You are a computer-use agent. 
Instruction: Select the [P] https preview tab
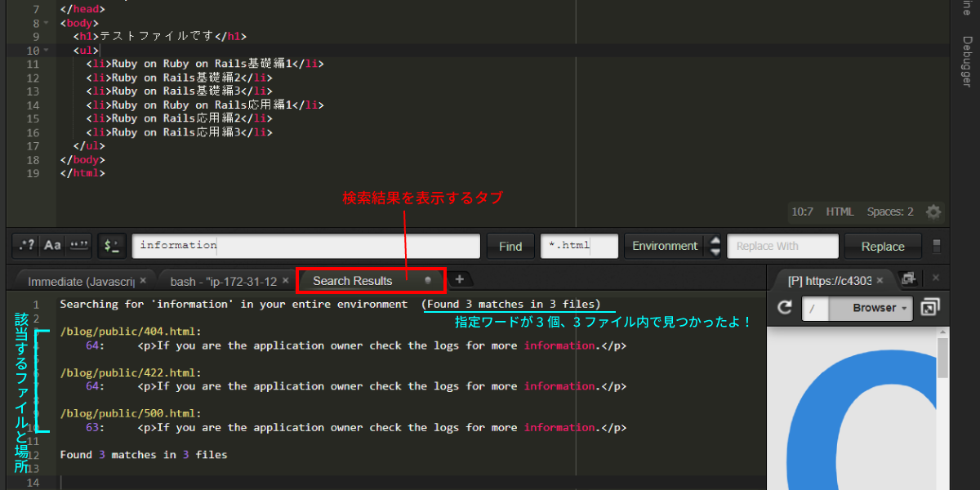tap(831, 281)
